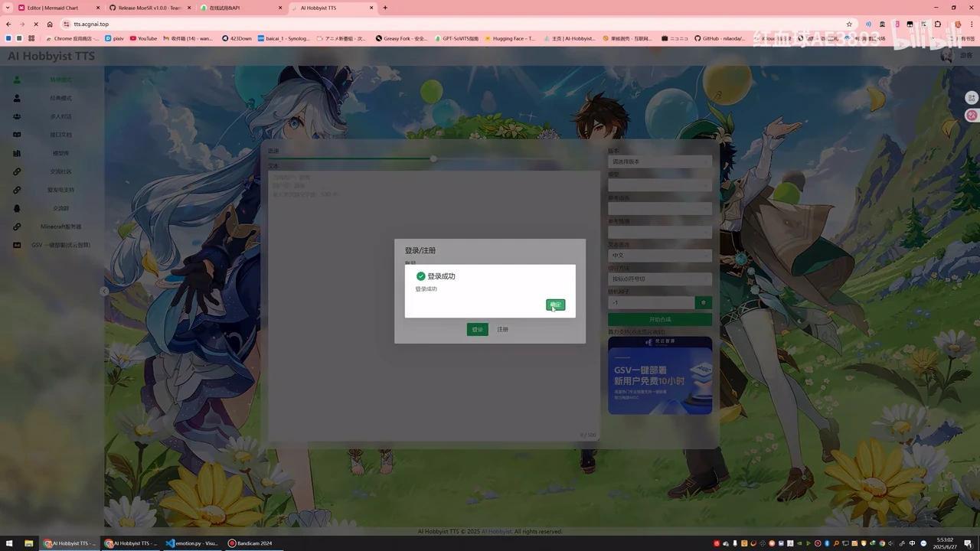Click the 交流群 sidebar icon
The width and height of the screenshot is (980, 551).
click(17, 207)
